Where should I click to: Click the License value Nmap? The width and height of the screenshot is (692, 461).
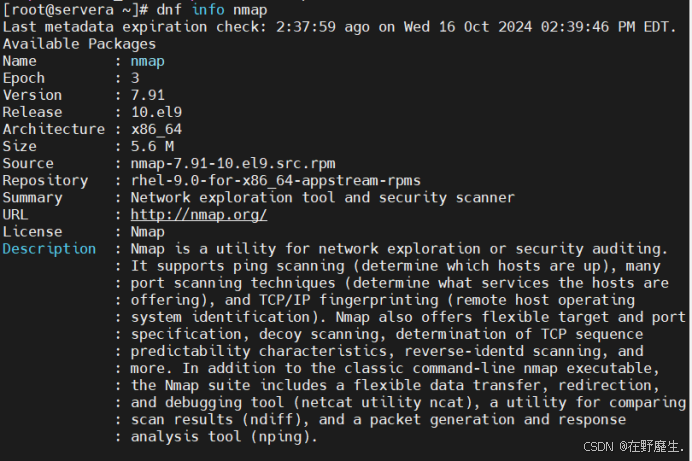pos(147,232)
